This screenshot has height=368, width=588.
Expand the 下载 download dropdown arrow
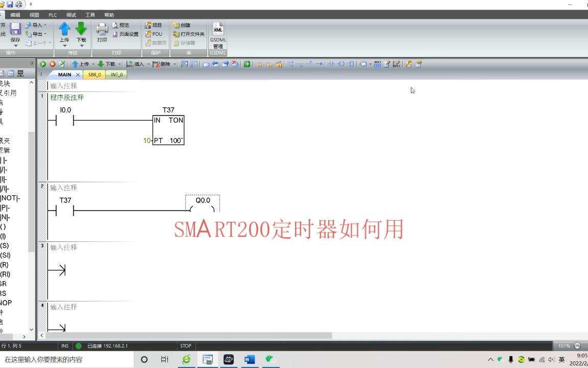pyautogui.click(x=119, y=64)
